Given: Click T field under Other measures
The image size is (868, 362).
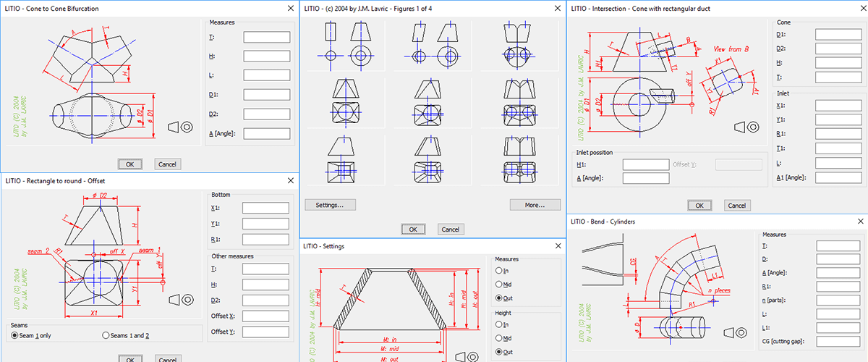Looking at the screenshot, I should coord(265,269).
